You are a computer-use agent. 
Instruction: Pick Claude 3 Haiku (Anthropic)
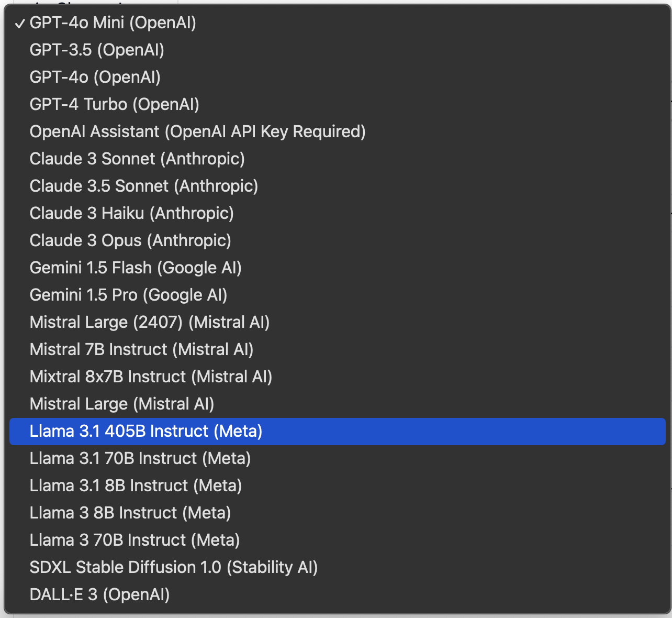tap(131, 214)
